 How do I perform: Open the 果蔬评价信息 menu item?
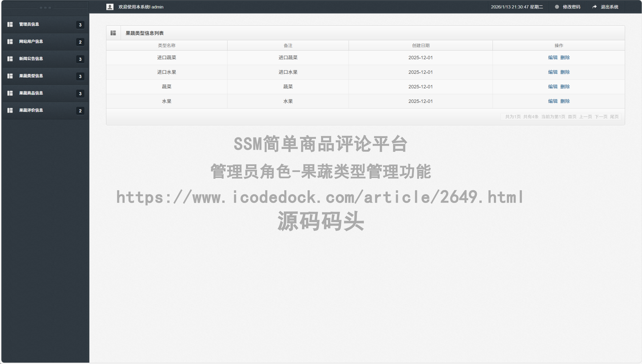point(31,110)
